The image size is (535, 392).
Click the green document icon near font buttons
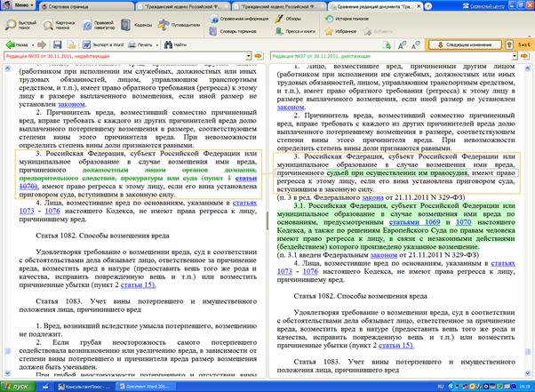387,44
